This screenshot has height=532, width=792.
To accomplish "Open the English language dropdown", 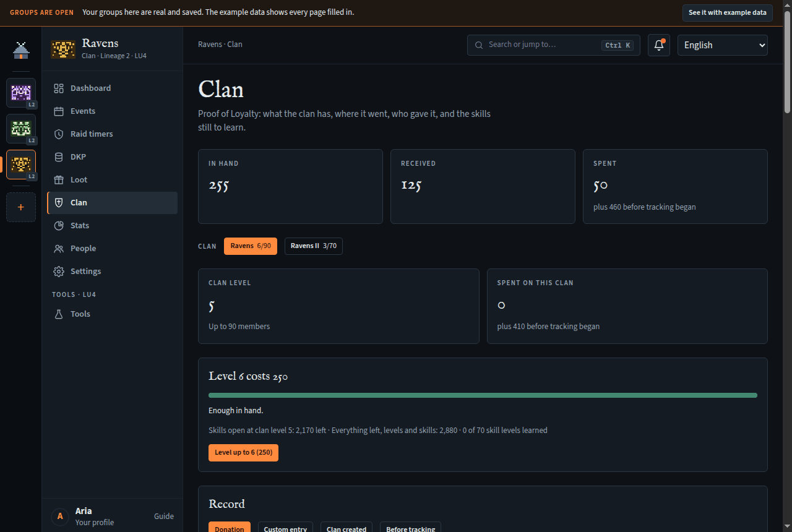I will click(x=723, y=45).
